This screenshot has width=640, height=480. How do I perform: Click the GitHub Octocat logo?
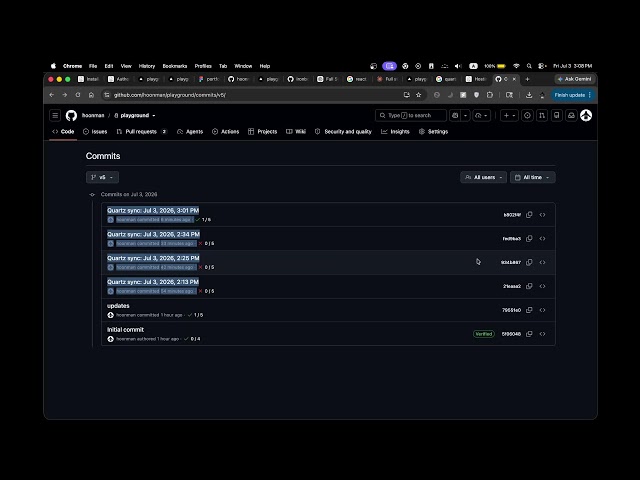pos(71,116)
